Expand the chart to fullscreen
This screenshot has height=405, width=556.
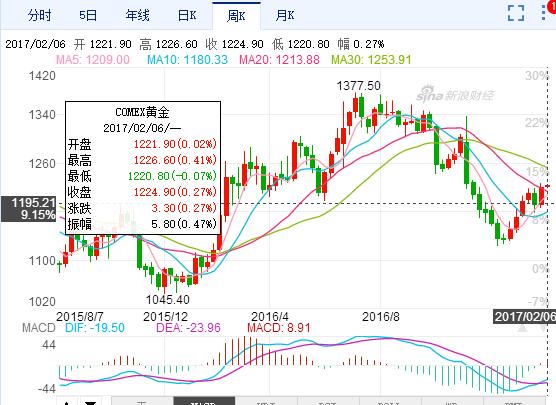click(x=516, y=13)
